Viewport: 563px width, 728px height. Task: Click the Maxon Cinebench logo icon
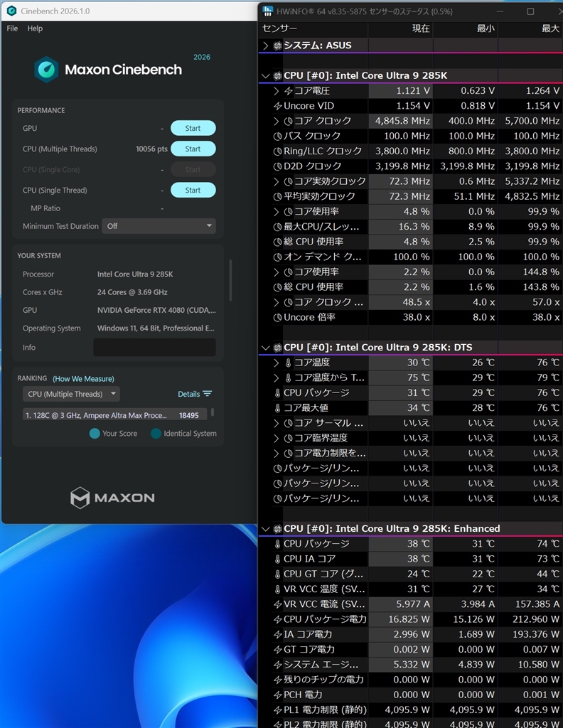pyautogui.click(x=46, y=70)
